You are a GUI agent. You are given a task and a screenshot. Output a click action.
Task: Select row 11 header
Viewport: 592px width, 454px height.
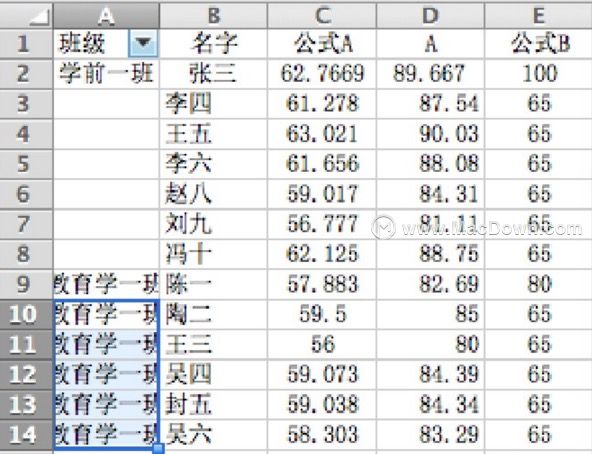(26, 344)
